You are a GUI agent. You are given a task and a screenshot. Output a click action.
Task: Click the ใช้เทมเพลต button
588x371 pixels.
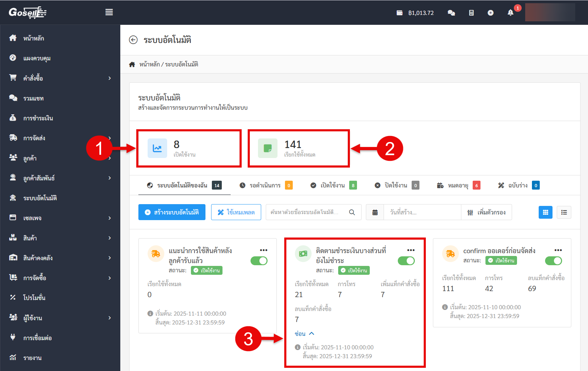pyautogui.click(x=236, y=212)
